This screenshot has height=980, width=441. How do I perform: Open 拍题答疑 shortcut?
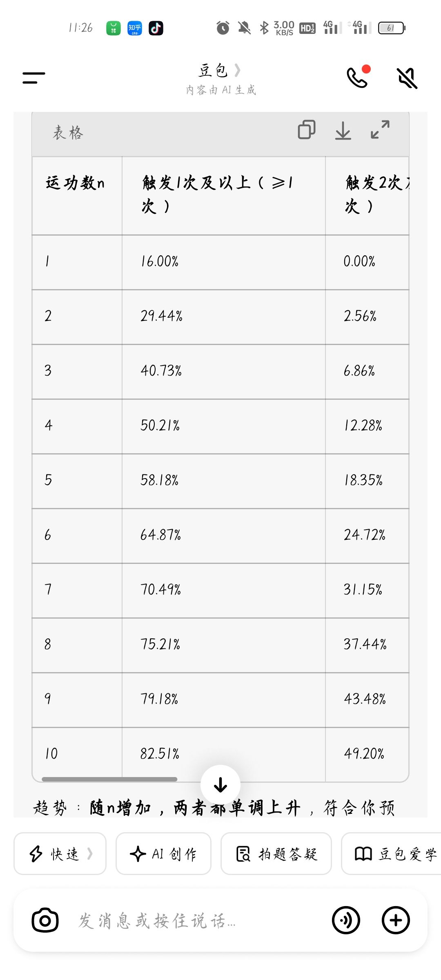(276, 853)
